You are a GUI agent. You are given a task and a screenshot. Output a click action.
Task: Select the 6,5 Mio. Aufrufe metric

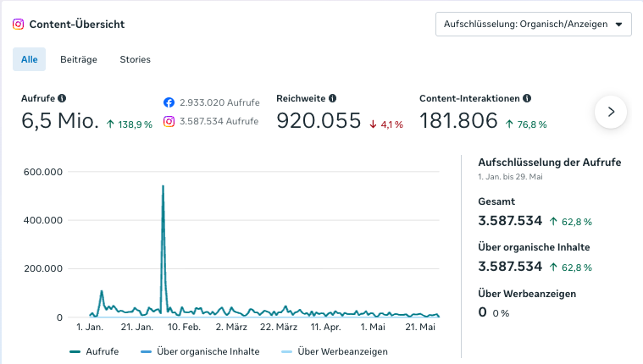(60, 120)
